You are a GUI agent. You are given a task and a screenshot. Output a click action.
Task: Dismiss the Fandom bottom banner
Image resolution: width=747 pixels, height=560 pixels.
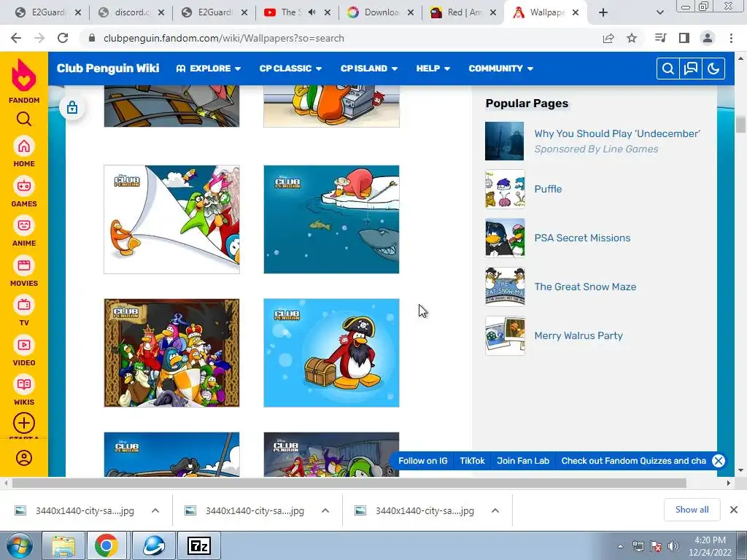tap(719, 461)
